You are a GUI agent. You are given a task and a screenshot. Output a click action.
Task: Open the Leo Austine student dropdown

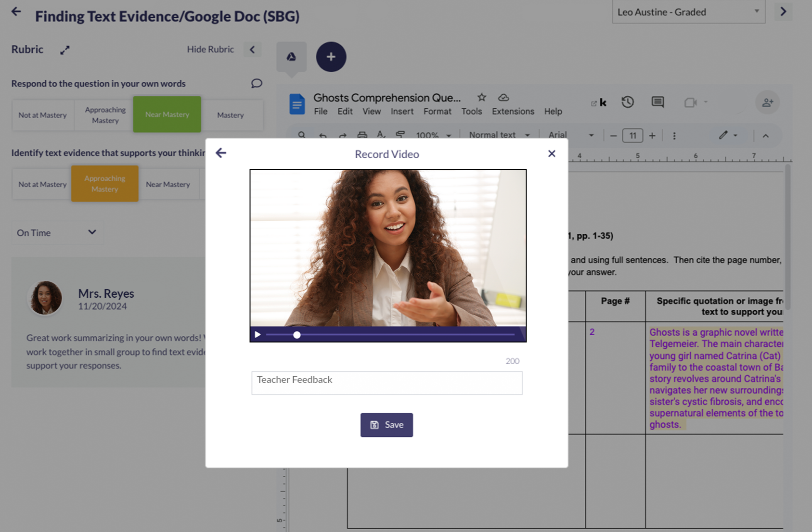688,12
